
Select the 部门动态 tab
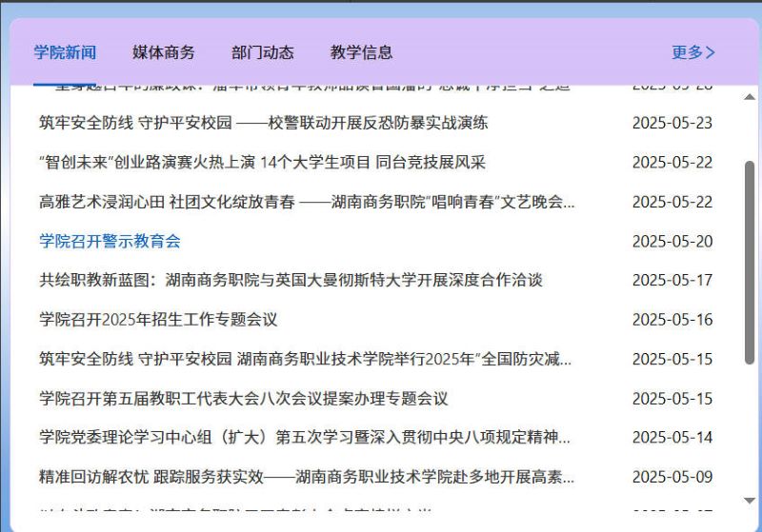tap(262, 52)
